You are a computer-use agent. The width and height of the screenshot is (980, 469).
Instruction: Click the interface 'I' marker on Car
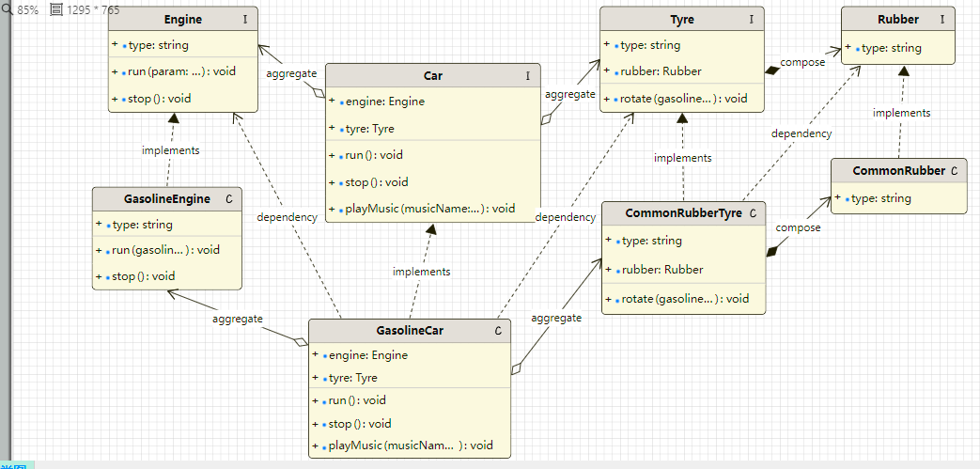pos(527,76)
